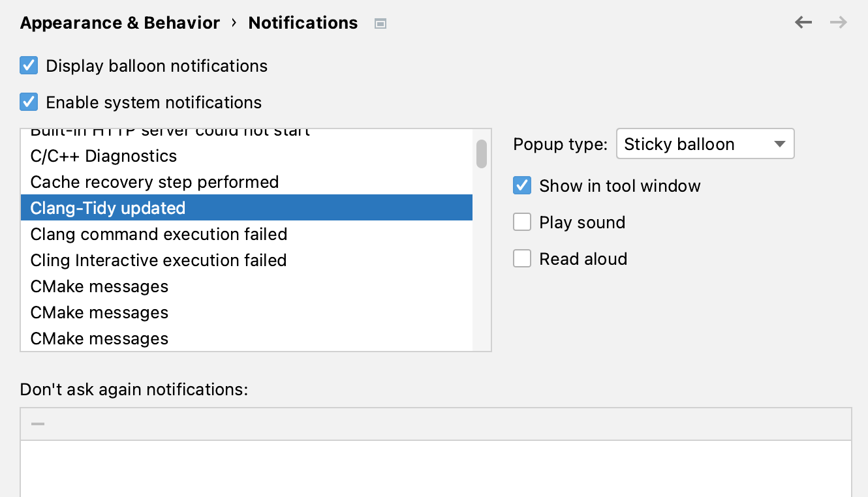Select Cling Interactive execution failed entry

159,260
